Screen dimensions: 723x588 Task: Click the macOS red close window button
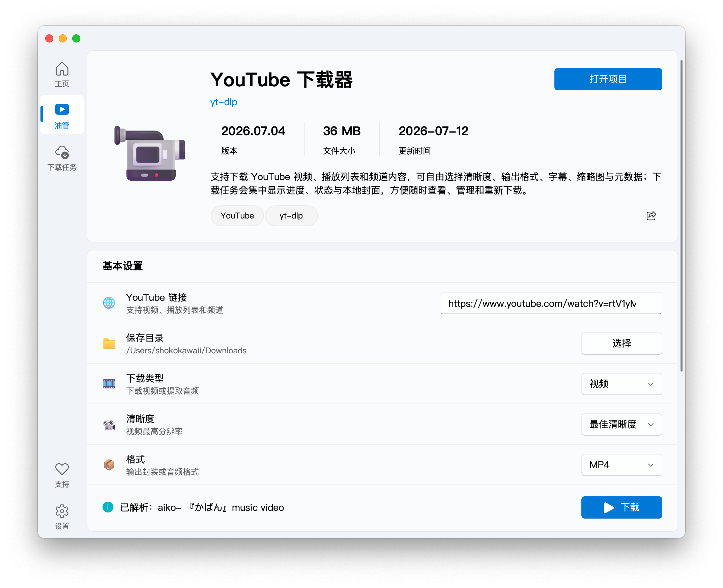pos(50,39)
